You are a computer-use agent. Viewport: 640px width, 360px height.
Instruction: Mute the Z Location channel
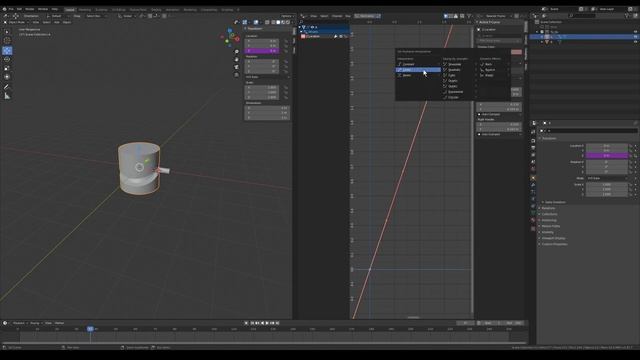click(341, 36)
